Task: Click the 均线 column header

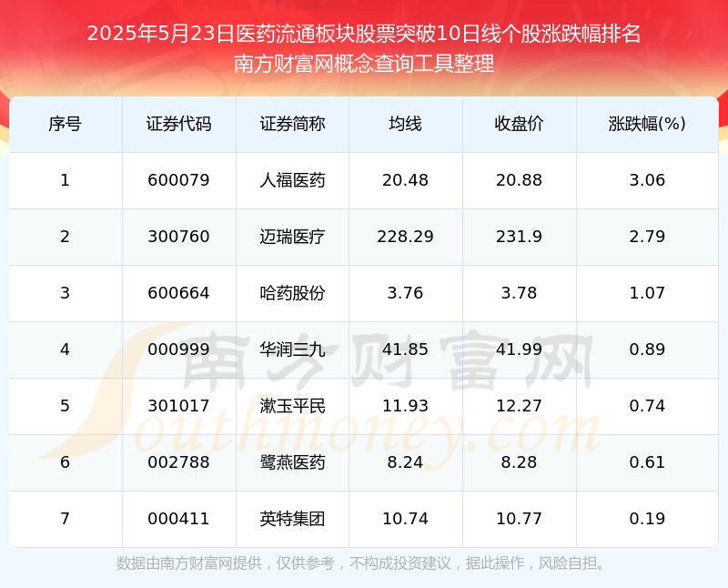Action: pos(405,124)
